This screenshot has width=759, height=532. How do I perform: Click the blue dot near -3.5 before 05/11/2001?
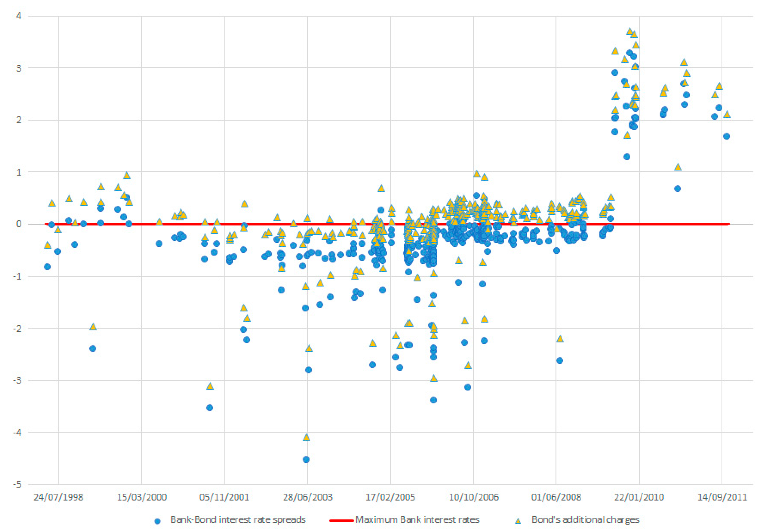pos(209,408)
